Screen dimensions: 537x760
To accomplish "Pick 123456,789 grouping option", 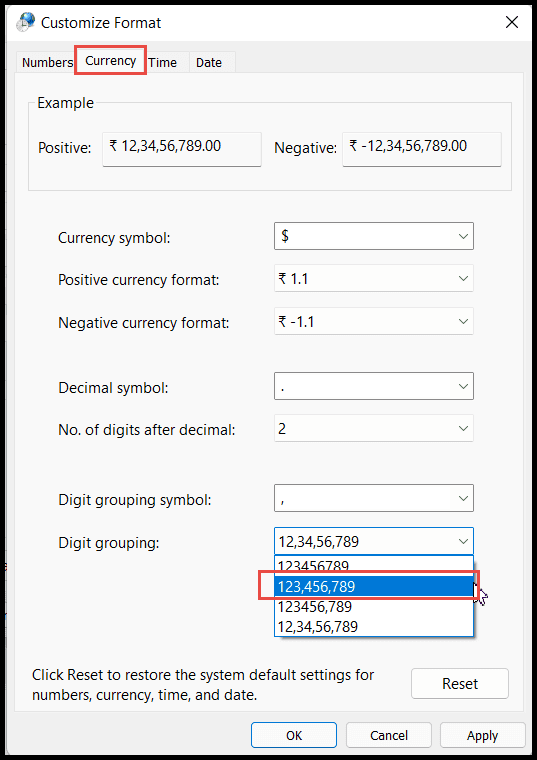I will point(374,606).
